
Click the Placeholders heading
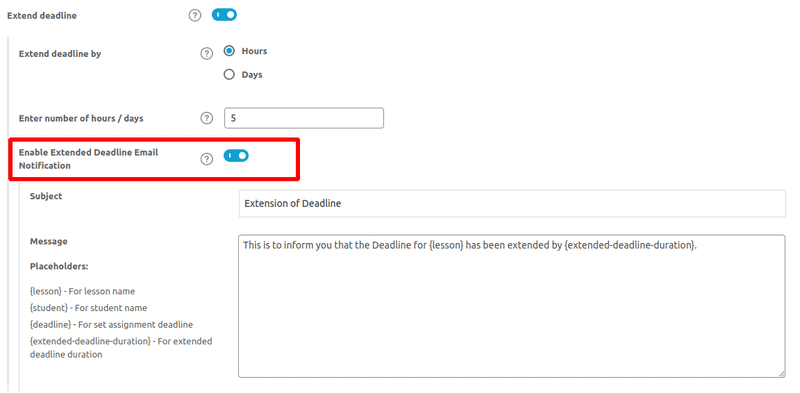pyautogui.click(x=59, y=266)
